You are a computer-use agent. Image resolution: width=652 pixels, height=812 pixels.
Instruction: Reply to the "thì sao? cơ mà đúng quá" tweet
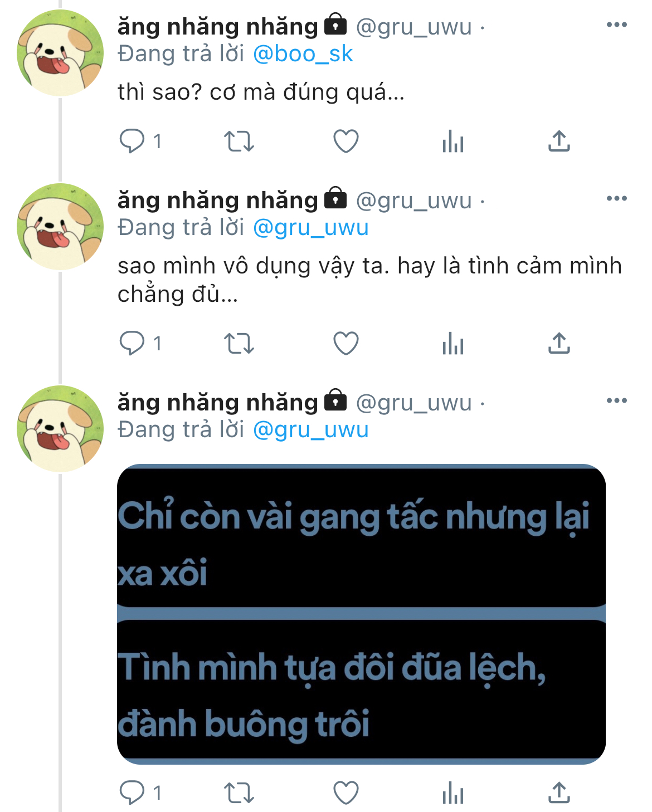(132, 141)
